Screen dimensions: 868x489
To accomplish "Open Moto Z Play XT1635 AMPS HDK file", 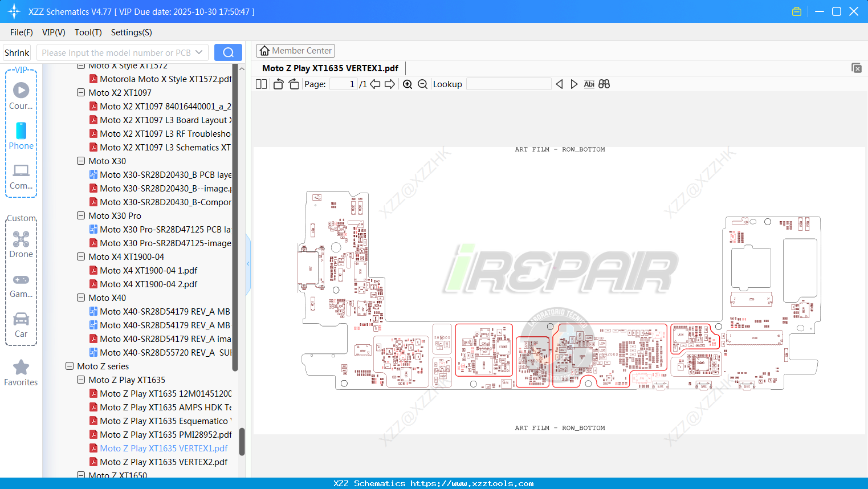I will click(x=160, y=407).
